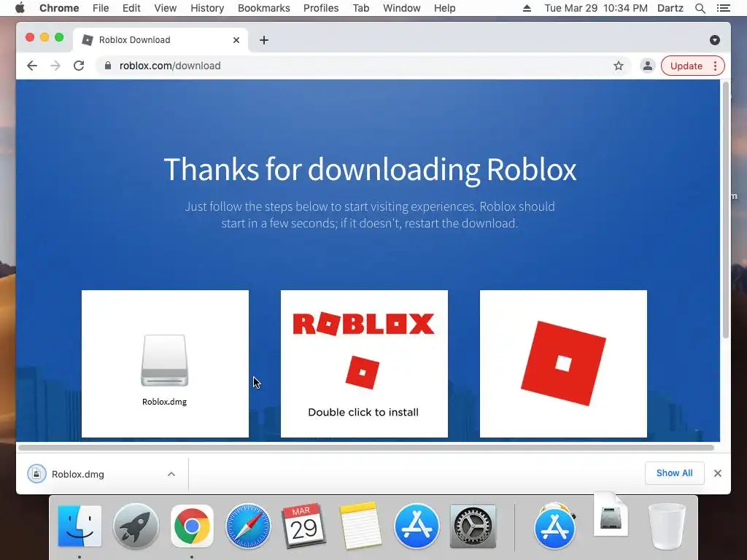This screenshot has width=747, height=560.
Task: Click the eject icon in menu bar
Action: pos(527,8)
